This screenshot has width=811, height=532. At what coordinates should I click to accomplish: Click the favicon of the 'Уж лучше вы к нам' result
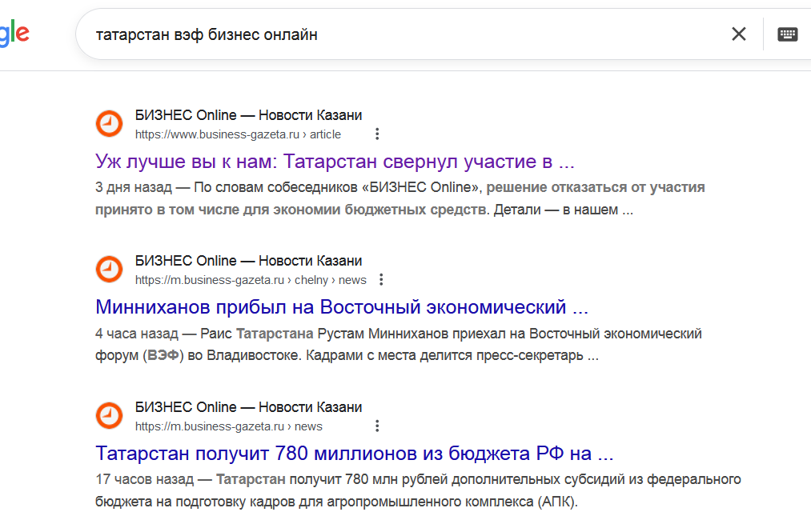109,124
